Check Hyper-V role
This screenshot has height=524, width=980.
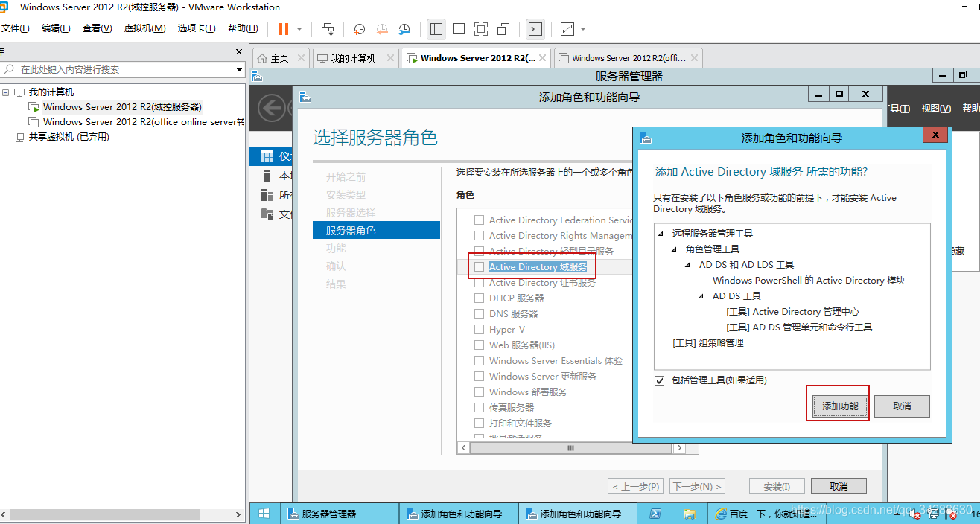pyautogui.click(x=480, y=330)
